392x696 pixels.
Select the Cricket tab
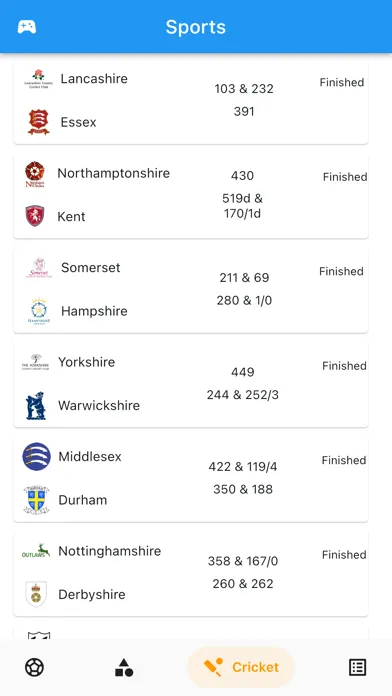tap(241, 667)
